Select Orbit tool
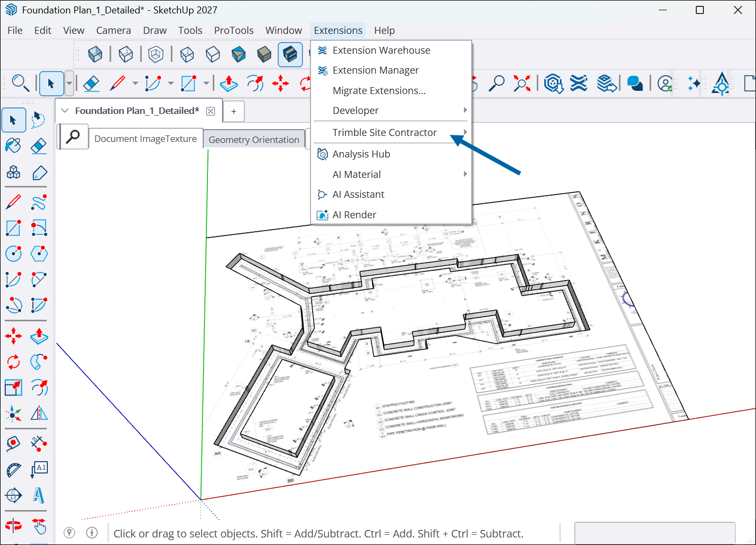756x545 pixels. pos(13,525)
